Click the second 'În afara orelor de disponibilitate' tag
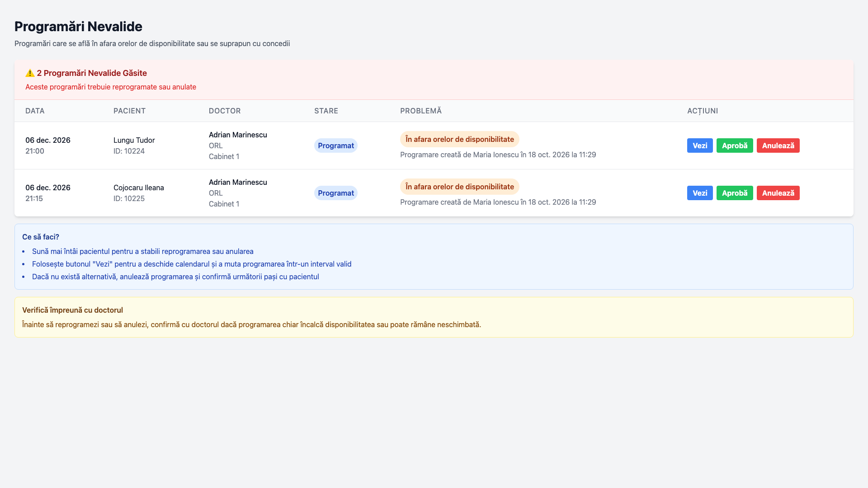 [x=460, y=187]
